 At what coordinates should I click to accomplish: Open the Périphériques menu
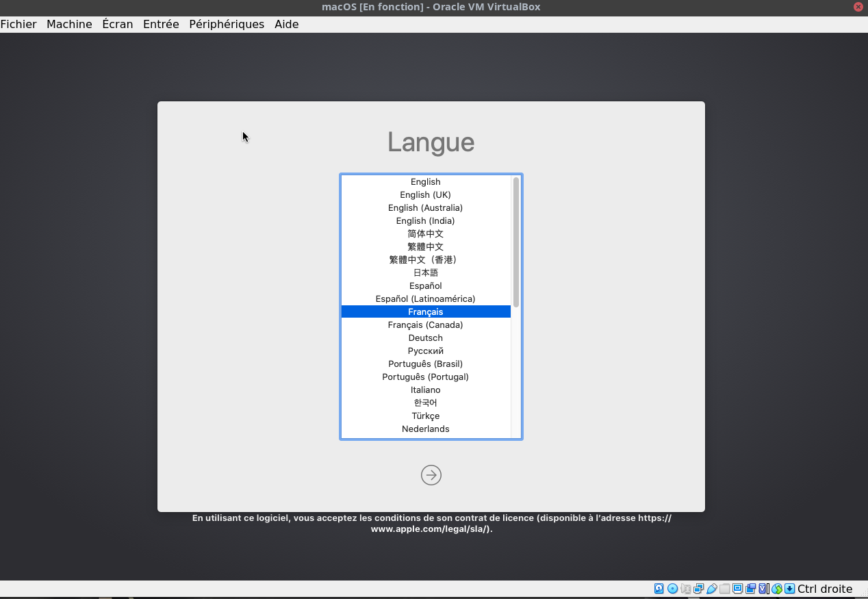(226, 24)
